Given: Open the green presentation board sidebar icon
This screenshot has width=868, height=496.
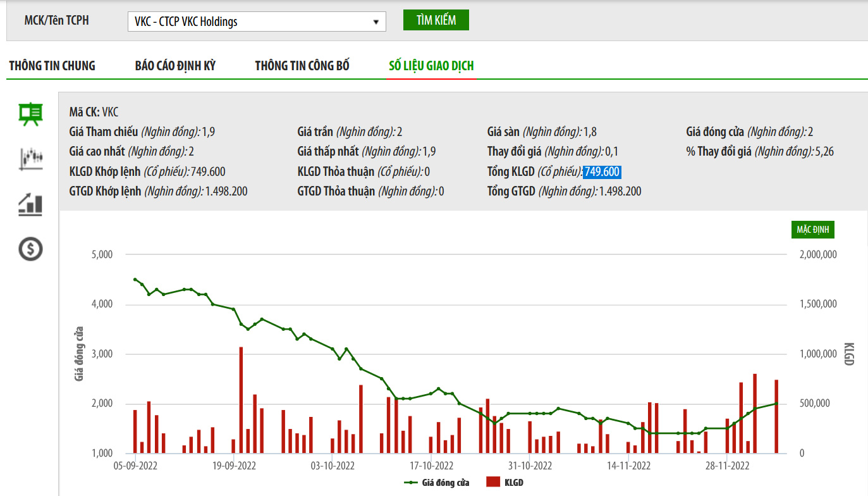Looking at the screenshot, I should [30, 115].
